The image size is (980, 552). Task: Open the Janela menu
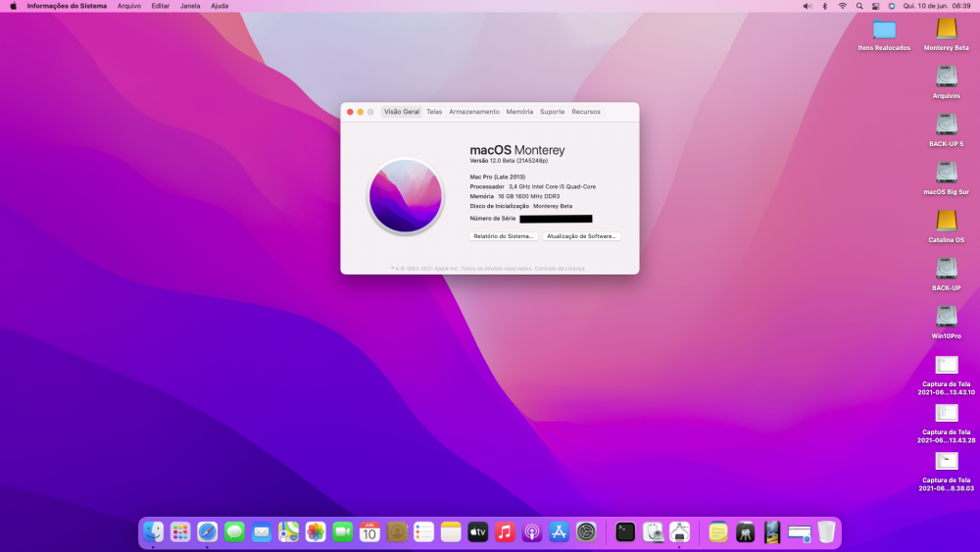190,6
